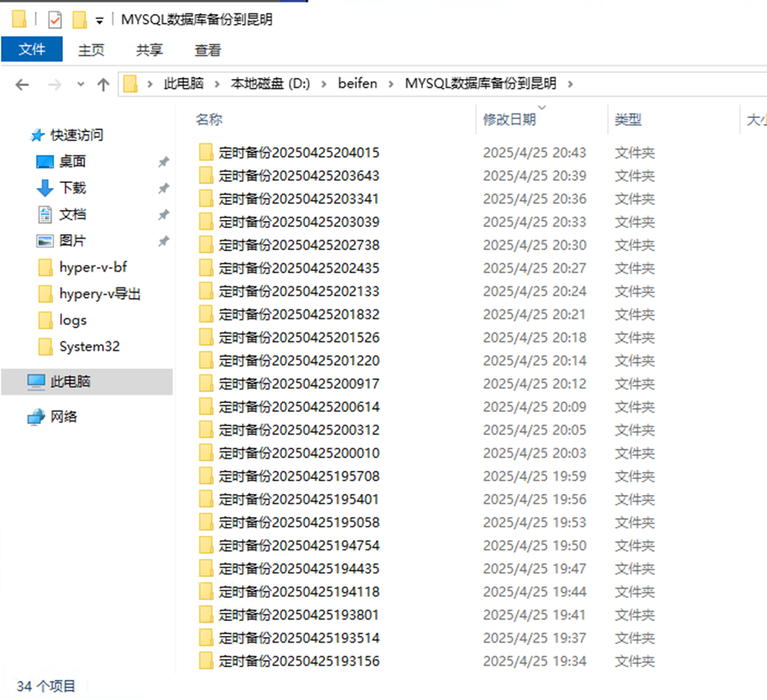Click the Forward navigation arrow

coord(55,84)
